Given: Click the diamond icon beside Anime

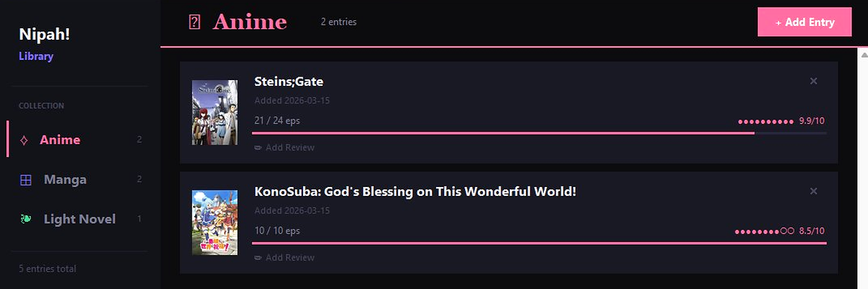Looking at the screenshot, I should [x=24, y=140].
